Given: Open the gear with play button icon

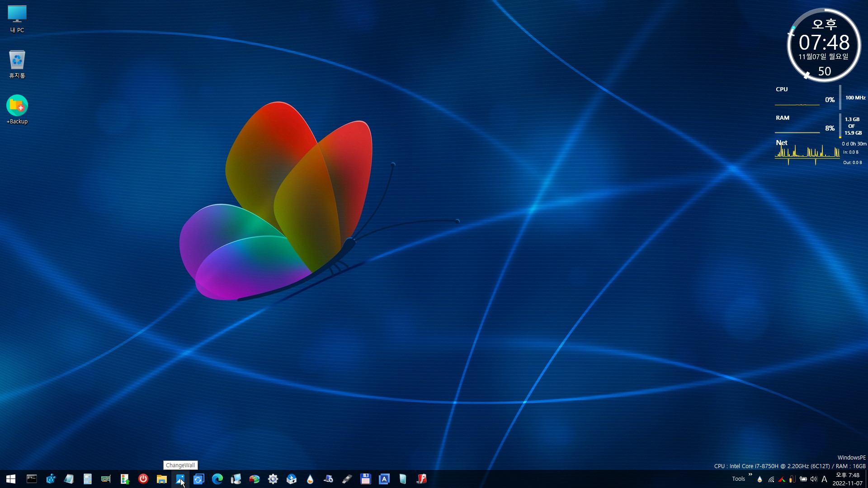Looking at the screenshot, I should (x=273, y=479).
